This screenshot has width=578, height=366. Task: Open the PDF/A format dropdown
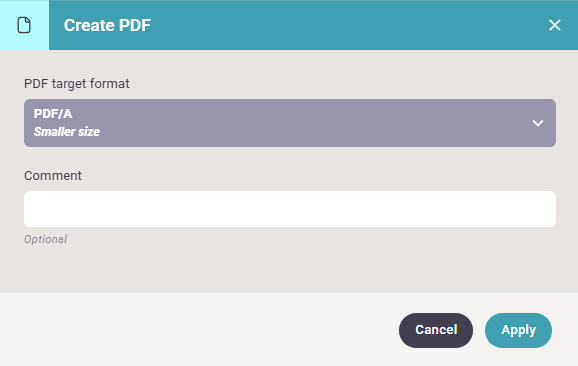point(290,123)
